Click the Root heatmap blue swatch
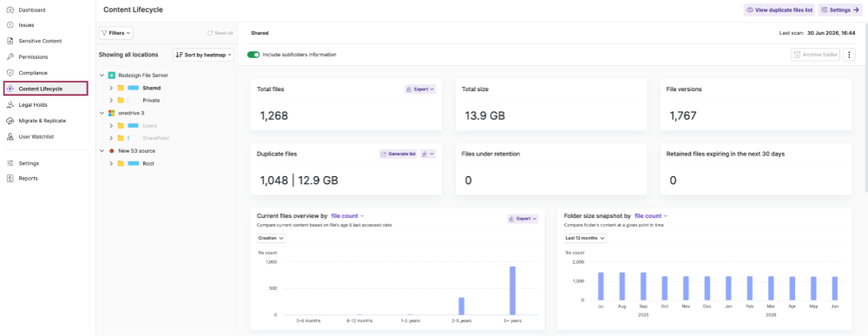 click(134, 163)
